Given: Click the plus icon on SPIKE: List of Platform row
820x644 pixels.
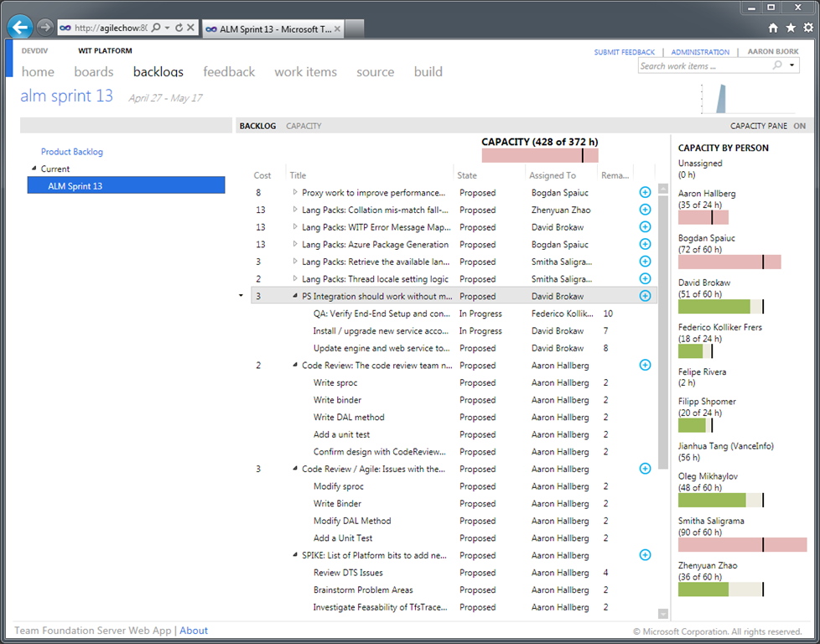Looking at the screenshot, I should coord(645,555).
